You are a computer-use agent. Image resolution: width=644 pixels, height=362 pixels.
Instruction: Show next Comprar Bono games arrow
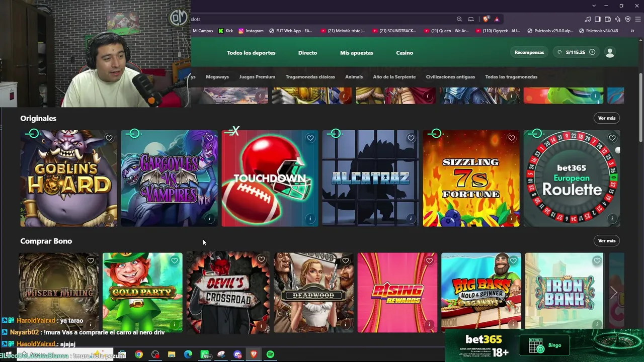[x=613, y=293]
